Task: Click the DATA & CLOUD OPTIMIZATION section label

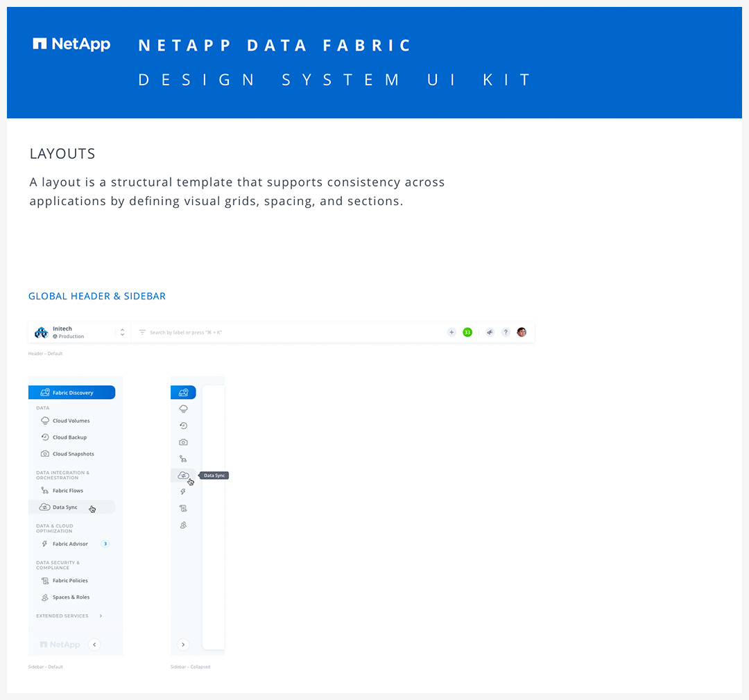Action: (55, 529)
